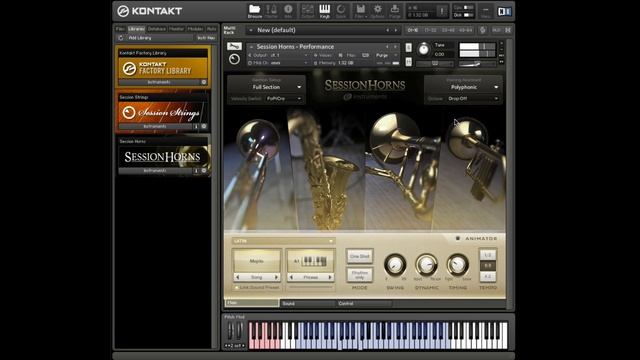Screen dimensions: 640x360
Task: Toggle the Animator power switch
Action: coord(458,238)
